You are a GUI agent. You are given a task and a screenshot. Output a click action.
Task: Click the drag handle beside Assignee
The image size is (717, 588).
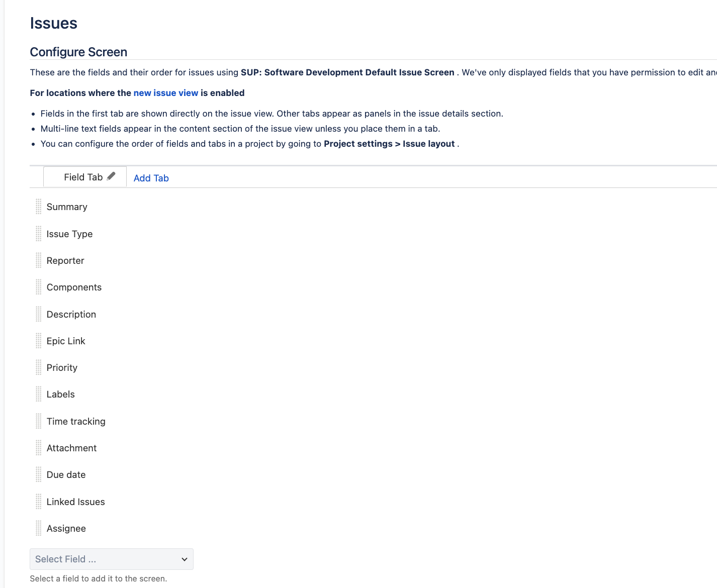(x=39, y=528)
